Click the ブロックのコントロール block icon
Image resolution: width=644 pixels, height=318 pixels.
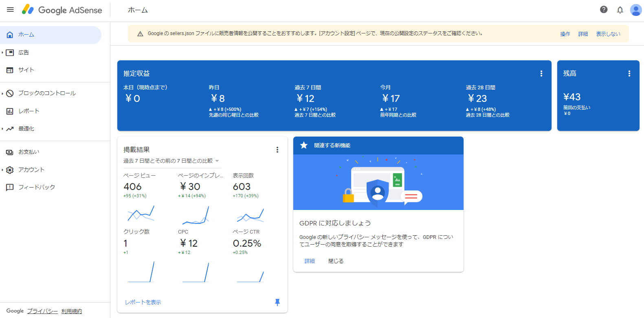click(10, 93)
